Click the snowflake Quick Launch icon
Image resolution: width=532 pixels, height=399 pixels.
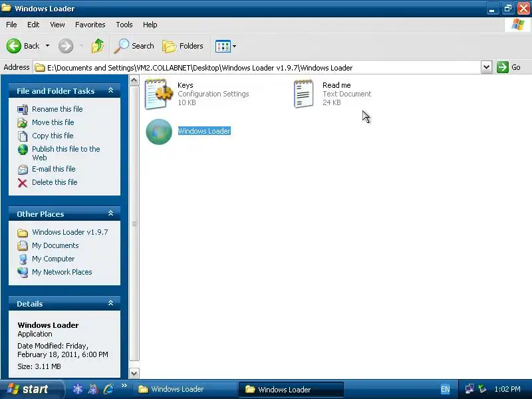78,389
